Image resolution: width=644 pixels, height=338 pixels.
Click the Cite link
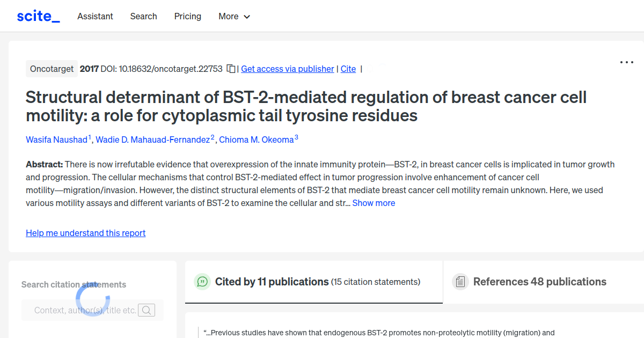[348, 69]
